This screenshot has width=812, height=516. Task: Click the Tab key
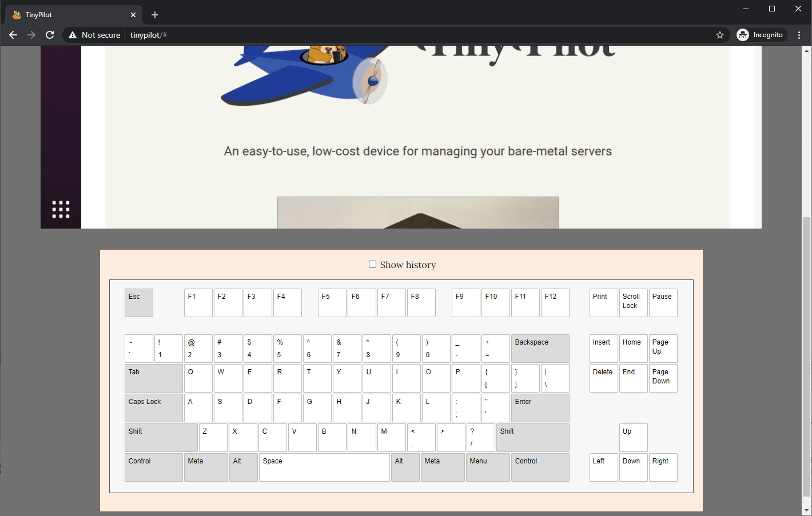[154, 378]
